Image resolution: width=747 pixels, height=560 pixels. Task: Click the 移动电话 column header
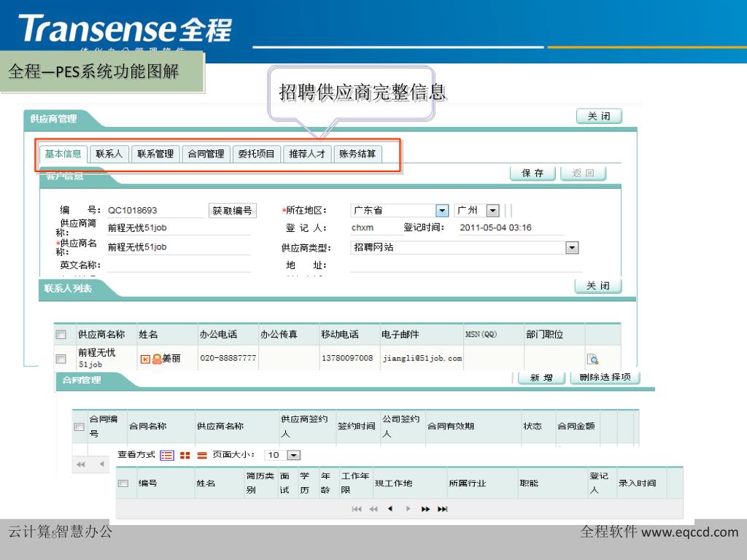pos(340,334)
